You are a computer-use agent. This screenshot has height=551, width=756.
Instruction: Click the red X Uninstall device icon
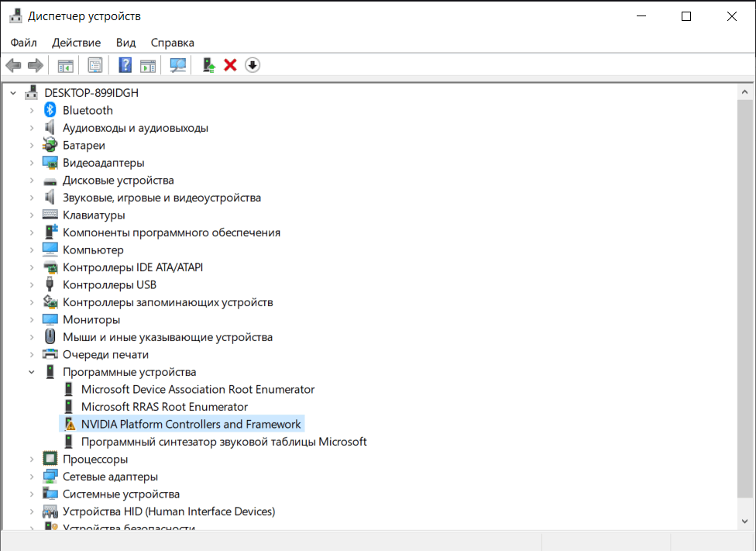tap(231, 65)
